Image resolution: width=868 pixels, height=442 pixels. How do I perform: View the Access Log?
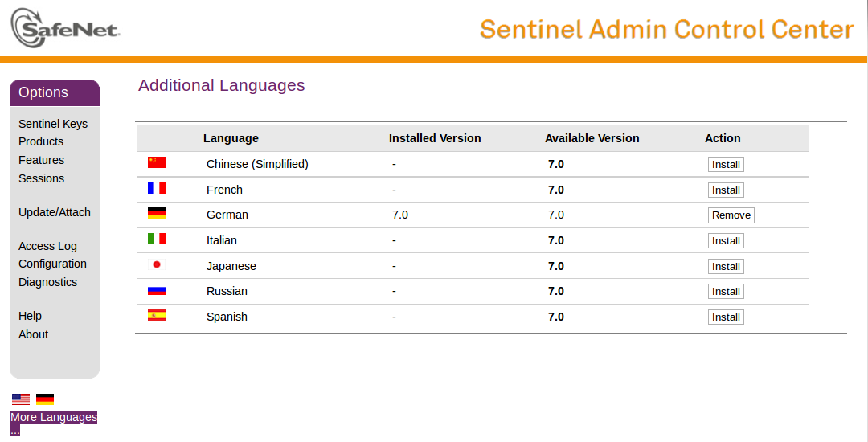click(47, 246)
